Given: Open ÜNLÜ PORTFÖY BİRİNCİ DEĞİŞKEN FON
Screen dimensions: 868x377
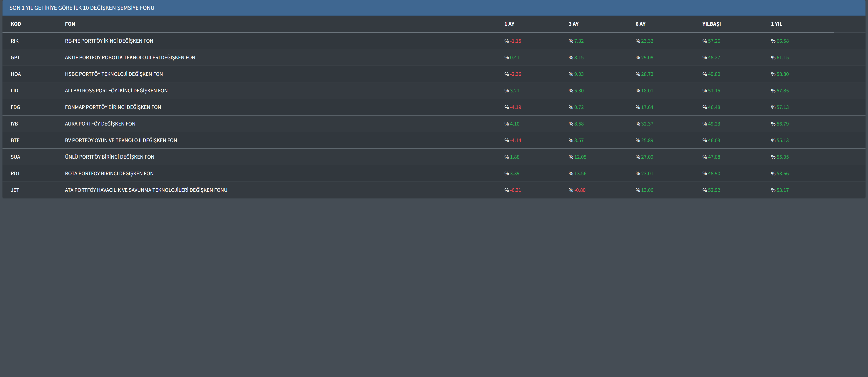Looking at the screenshot, I should tap(110, 157).
